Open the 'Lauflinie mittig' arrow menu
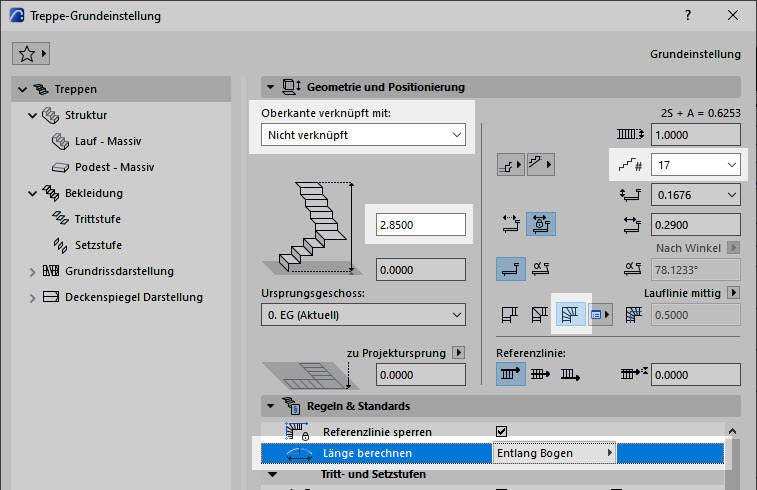Viewport: 757px width, 490px height. click(x=733, y=293)
